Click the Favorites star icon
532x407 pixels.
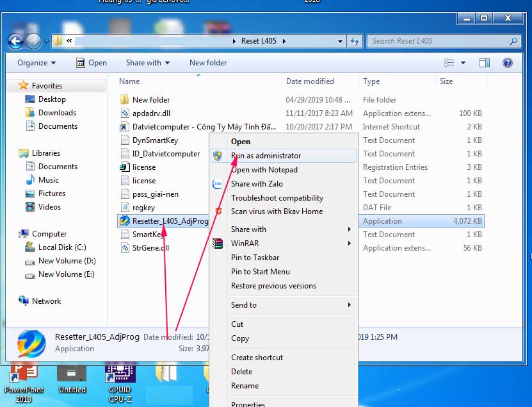click(x=24, y=85)
